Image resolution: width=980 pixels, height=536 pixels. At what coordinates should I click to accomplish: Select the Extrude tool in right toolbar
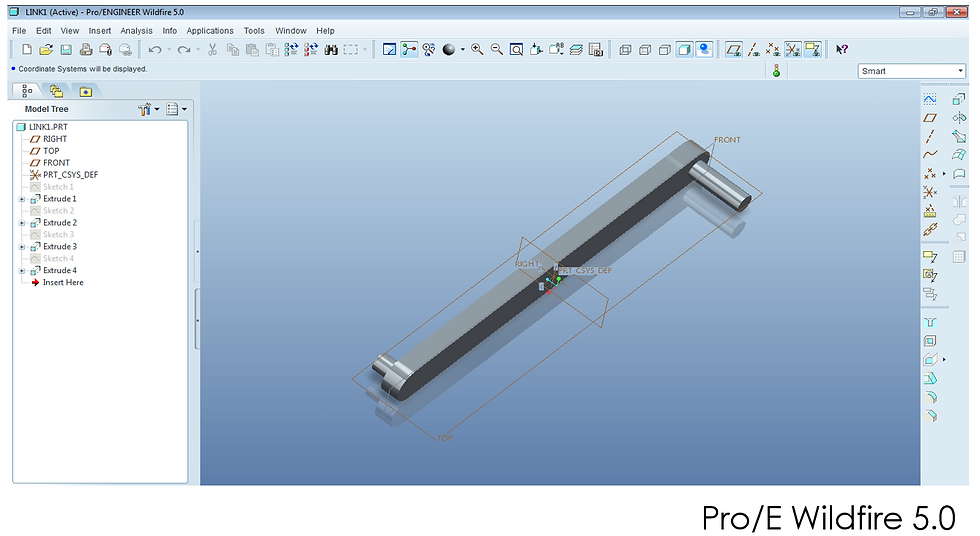[x=959, y=99]
